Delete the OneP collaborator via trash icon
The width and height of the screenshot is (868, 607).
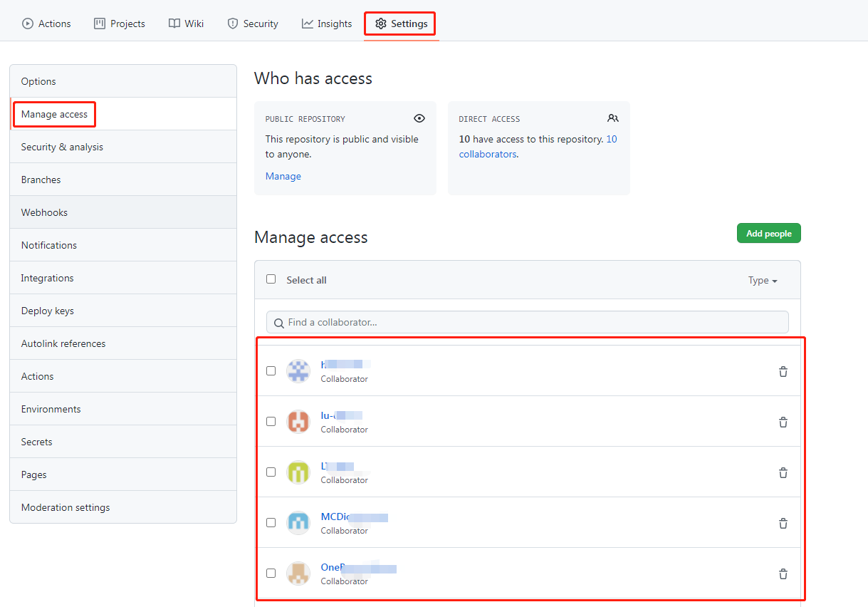click(783, 574)
